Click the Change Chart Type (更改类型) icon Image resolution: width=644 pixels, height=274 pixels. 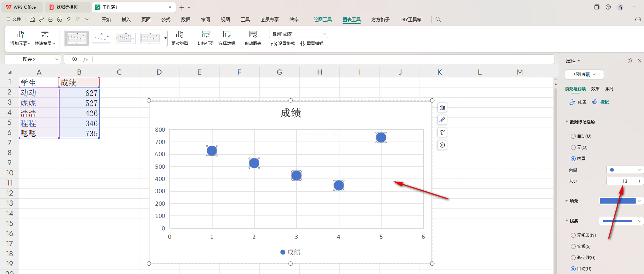point(179,35)
